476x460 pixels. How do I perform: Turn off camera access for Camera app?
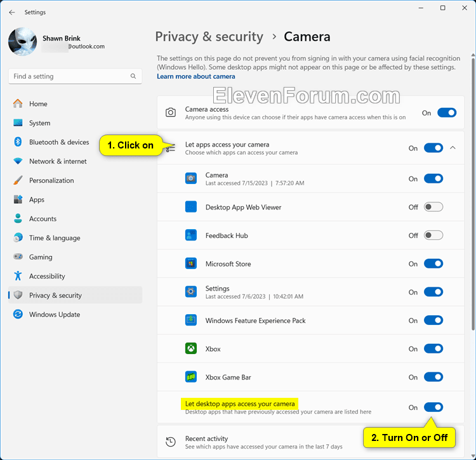click(433, 178)
